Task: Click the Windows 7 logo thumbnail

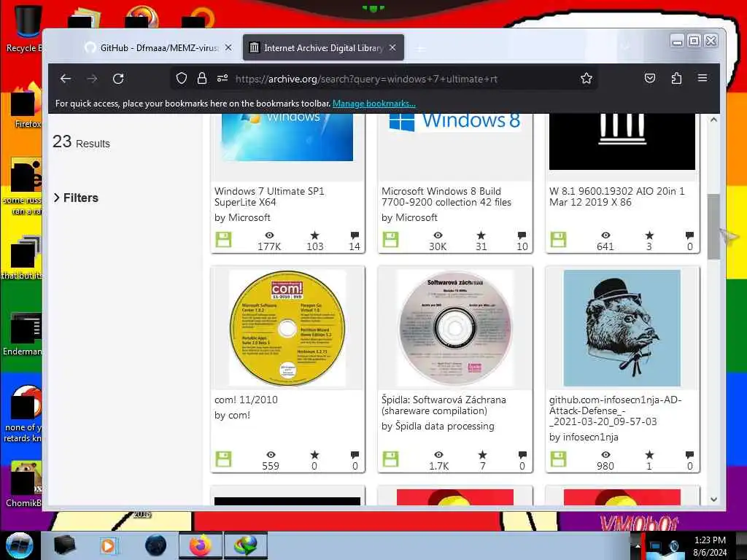Action: click(287, 137)
